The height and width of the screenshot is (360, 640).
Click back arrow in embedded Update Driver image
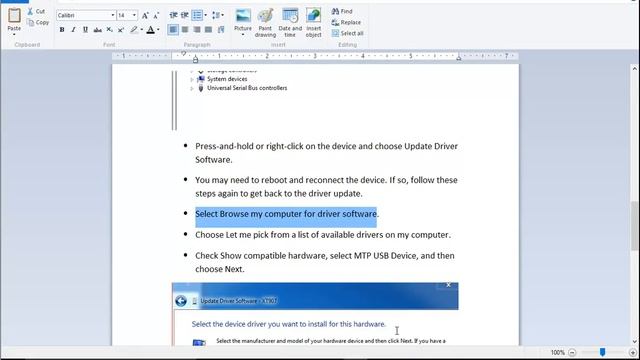tap(181, 301)
